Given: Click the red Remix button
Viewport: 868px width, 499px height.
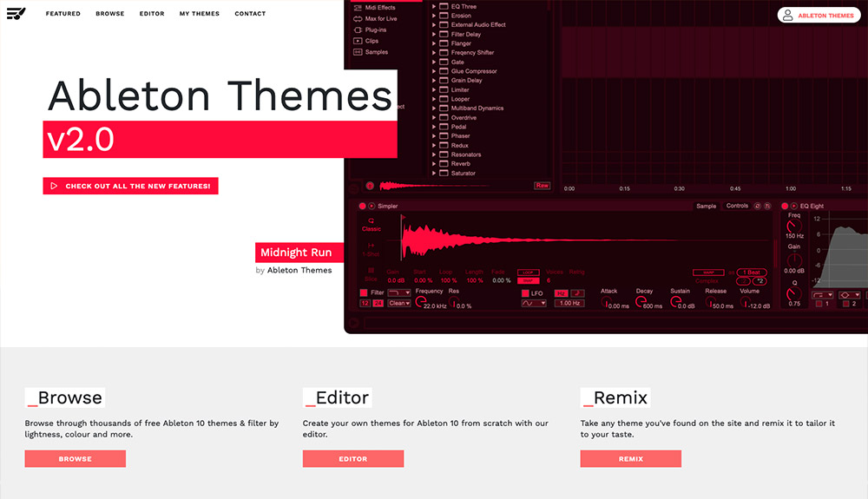Looking at the screenshot, I should (631, 458).
